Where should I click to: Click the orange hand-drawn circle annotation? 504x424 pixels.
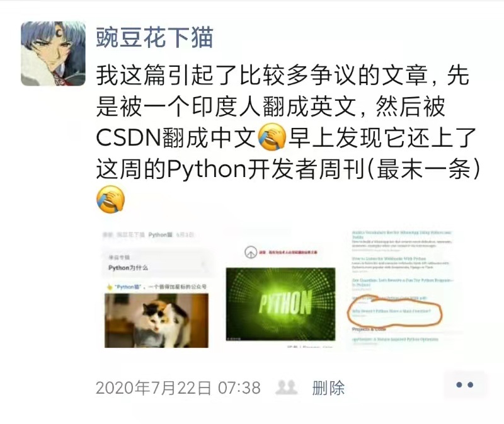[x=395, y=311]
